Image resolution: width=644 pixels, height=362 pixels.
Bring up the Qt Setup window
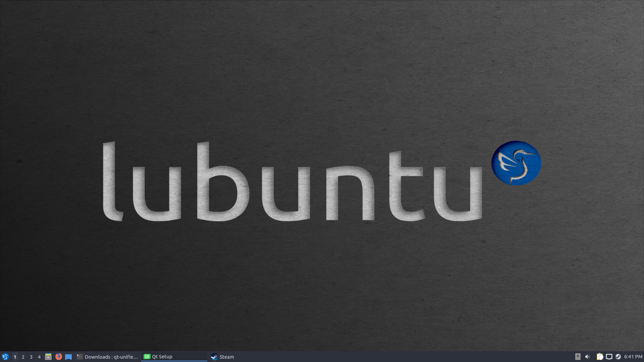[x=174, y=357]
